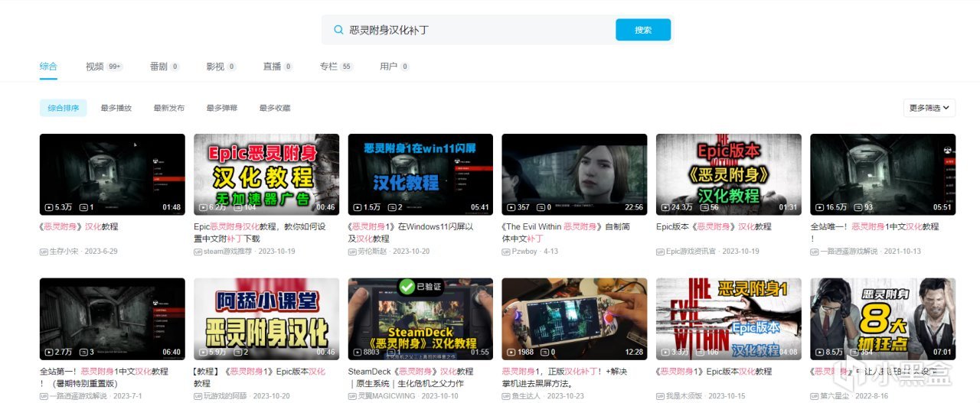The height and width of the screenshot is (403, 980).
Task: Sort results by 最多弹幕
Action: coord(222,108)
